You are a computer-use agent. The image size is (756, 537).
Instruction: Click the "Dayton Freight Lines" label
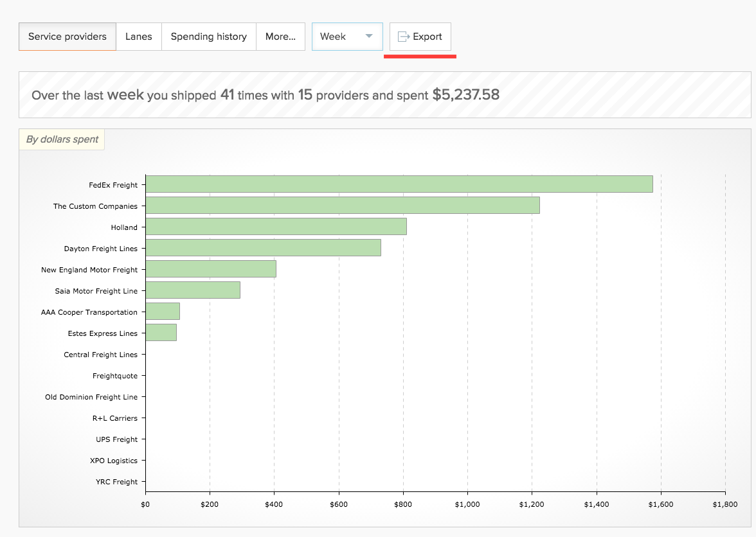click(x=101, y=249)
